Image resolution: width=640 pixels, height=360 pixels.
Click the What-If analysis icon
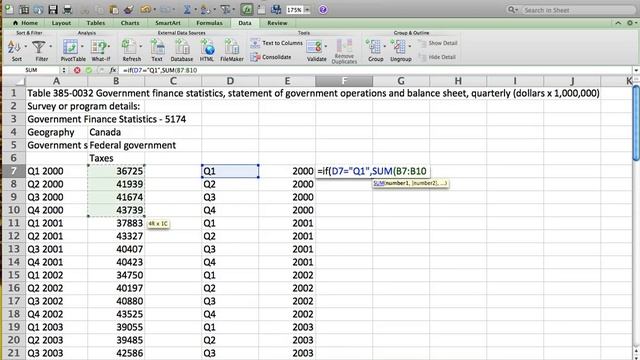point(98,47)
